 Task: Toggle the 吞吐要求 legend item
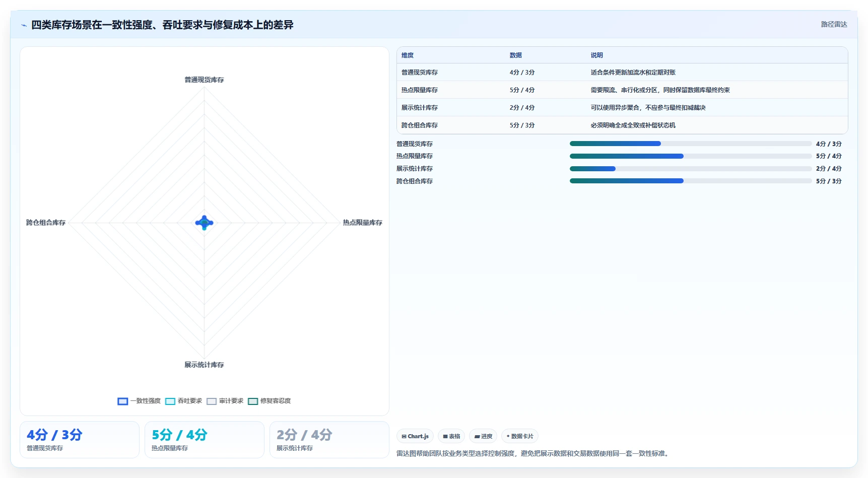tap(183, 401)
